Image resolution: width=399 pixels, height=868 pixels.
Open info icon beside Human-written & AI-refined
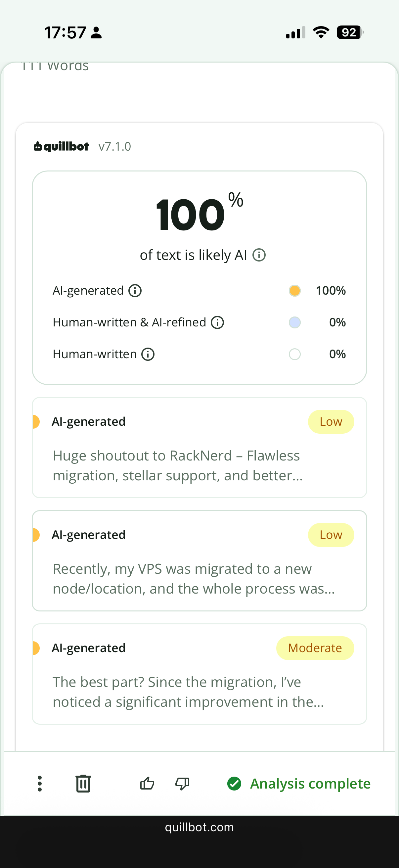(217, 322)
